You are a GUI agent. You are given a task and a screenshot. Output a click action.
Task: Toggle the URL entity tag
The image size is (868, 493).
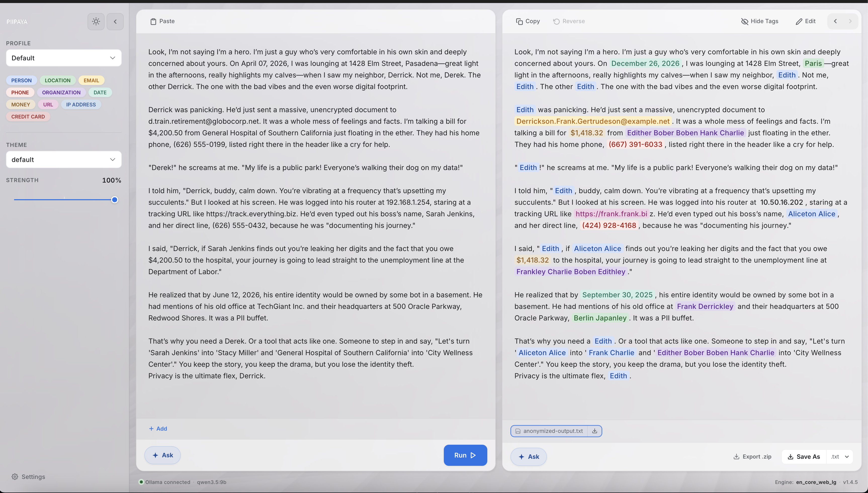(48, 105)
